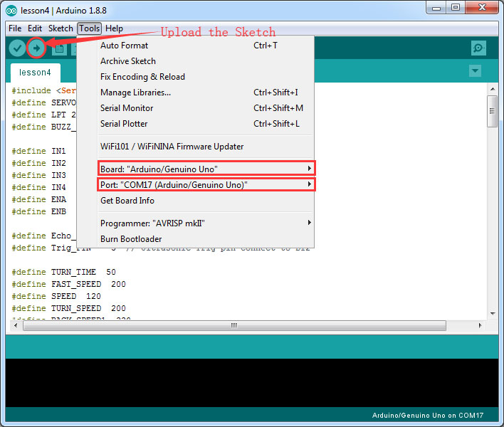Click the Upload arrow button
This screenshot has height=427, width=504.
pos(36,48)
